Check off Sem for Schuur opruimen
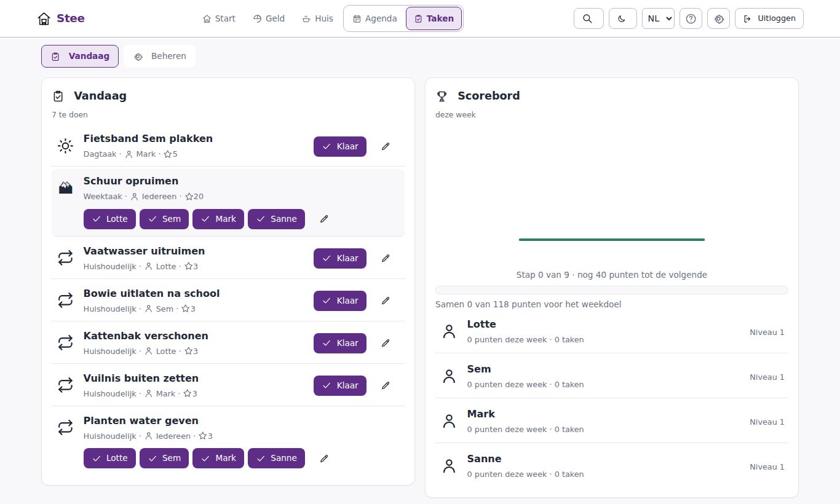 [164, 219]
